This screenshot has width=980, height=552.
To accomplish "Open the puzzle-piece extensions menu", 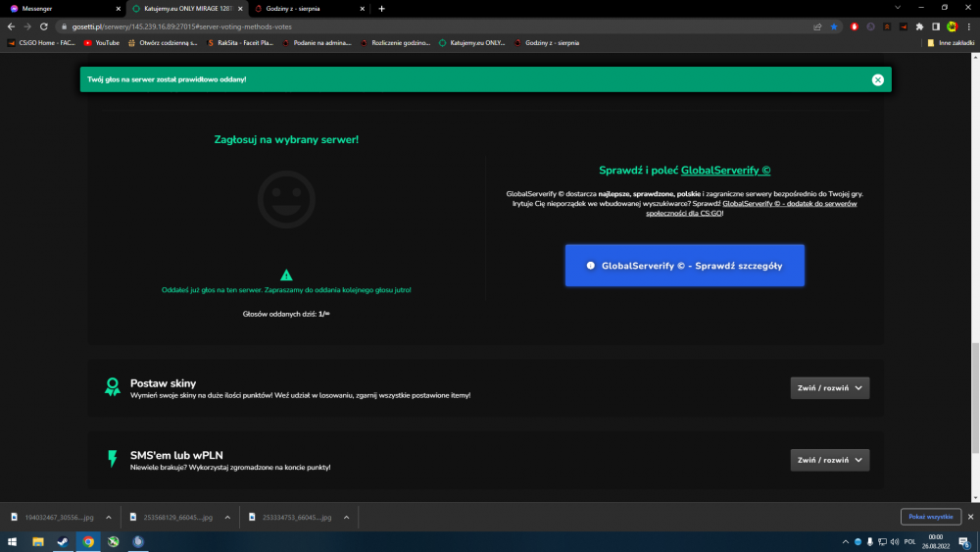I will point(919,26).
